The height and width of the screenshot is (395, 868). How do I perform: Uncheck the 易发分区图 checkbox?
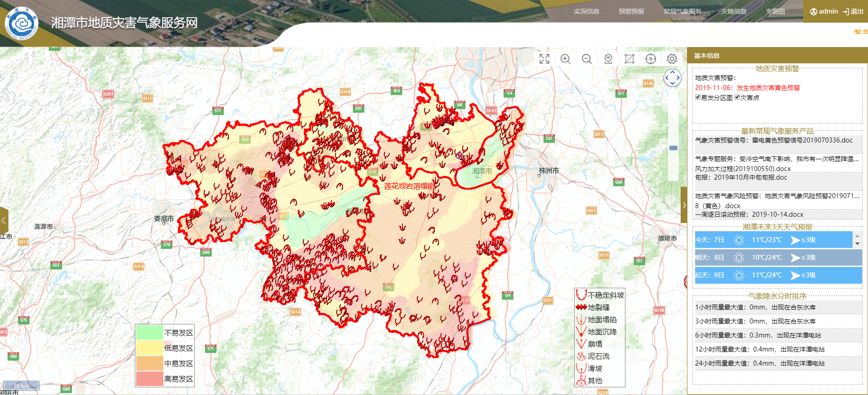(698, 97)
